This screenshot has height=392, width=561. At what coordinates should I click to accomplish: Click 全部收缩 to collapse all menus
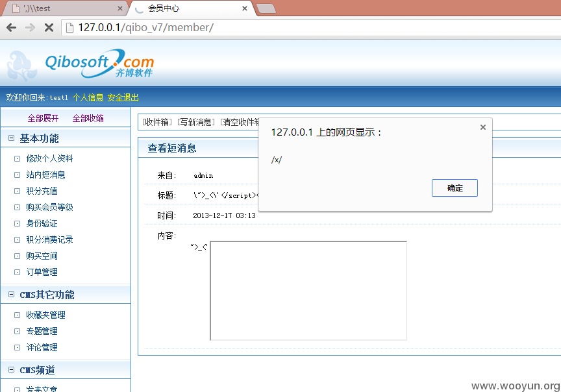pos(88,118)
